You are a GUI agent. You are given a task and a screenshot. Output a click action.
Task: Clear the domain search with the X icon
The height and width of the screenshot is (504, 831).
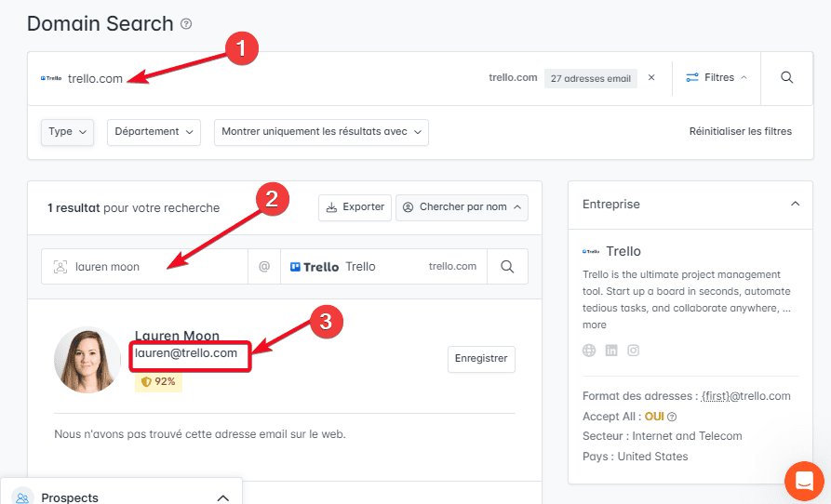click(x=651, y=78)
